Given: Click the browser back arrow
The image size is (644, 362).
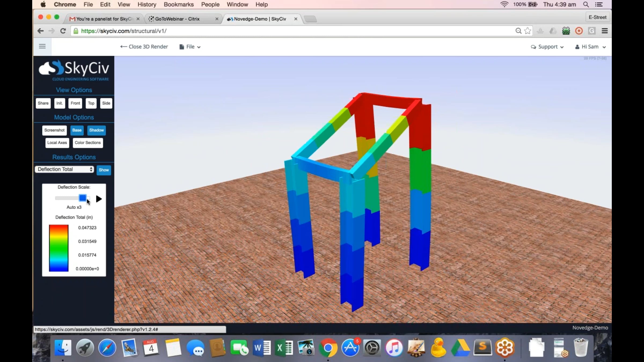Looking at the screenshot, I should pyautogui.click(x=41, y=31).
